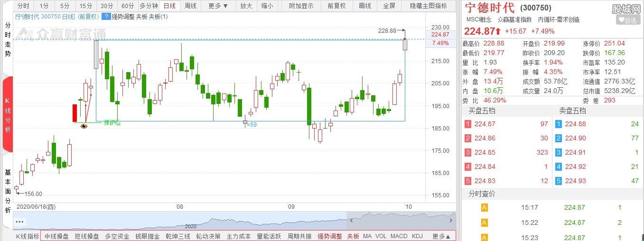Image resolution: width=644 pixels, height=241 pixels.
Task: Toggle active 夹板 indicator
Action: pyautogui.click(x=353, y=236)
